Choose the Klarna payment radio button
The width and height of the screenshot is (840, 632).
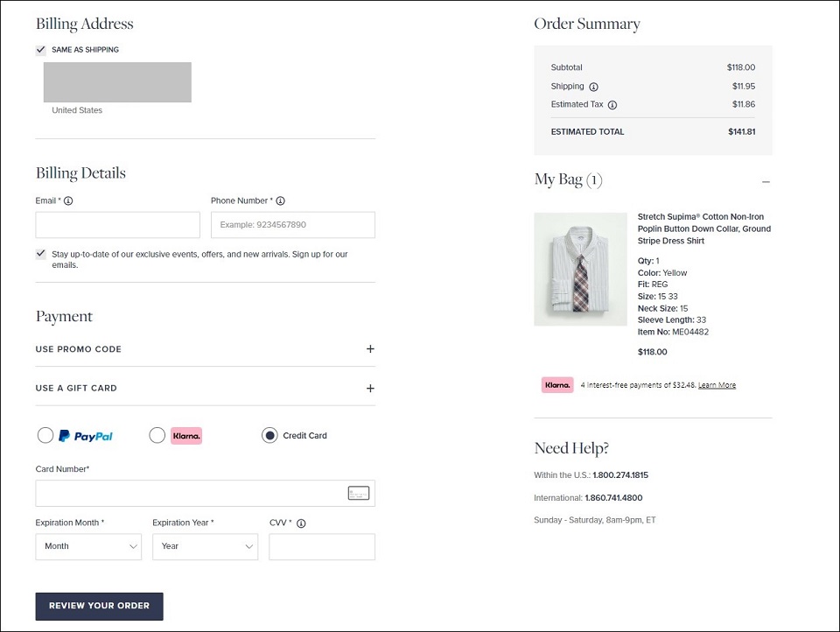[157, 435]
